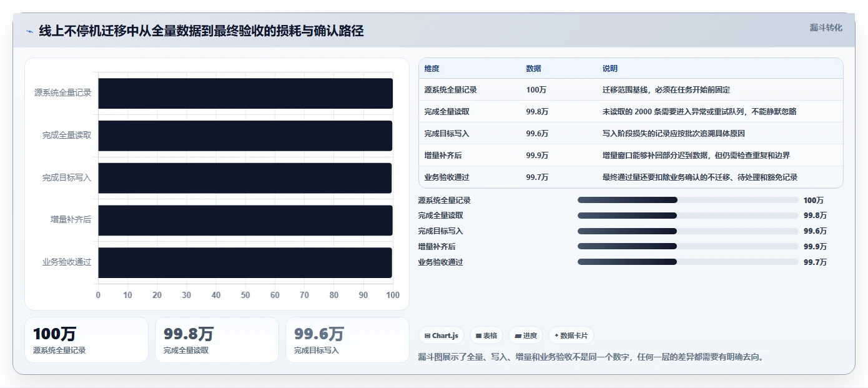Viewport: 868px width, 388px height.
Task: Click the 增量补齐后 label on the chart axis
Action: coord(71,220)
